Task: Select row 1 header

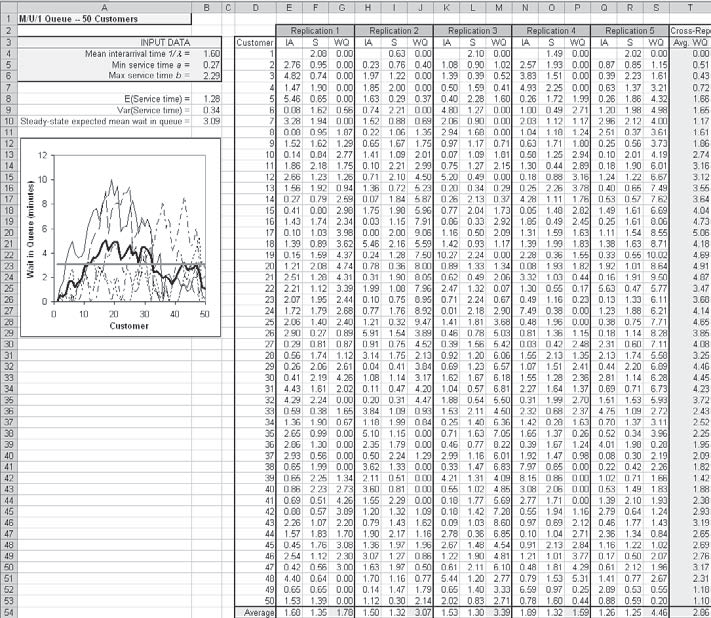Action: pyautogui.click(x=9, y=19)
